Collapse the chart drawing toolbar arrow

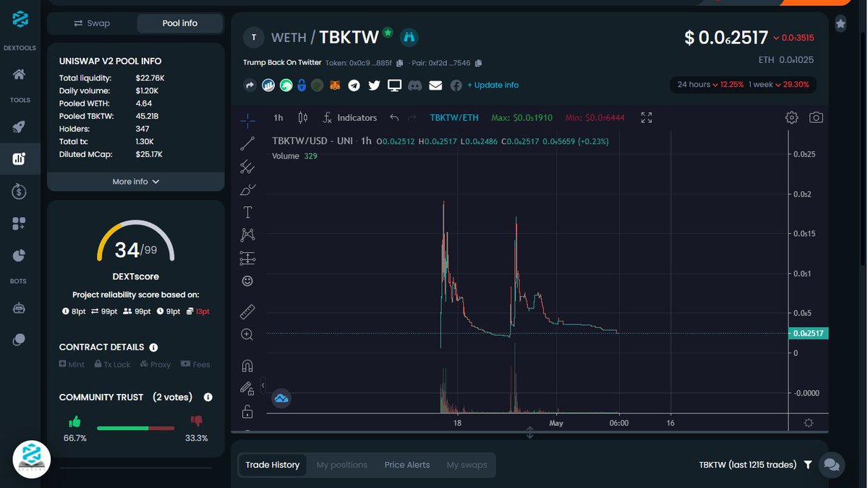pos(263,386)
